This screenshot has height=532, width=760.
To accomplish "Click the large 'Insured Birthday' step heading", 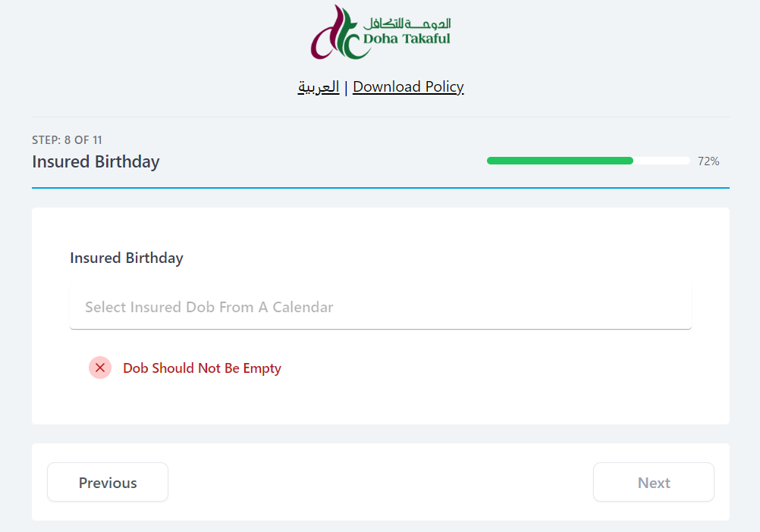I will click(96, 161).
